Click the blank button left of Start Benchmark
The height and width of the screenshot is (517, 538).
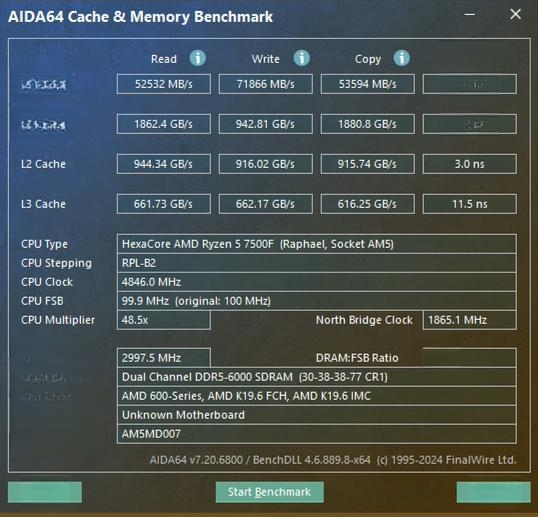pos(45,492)
